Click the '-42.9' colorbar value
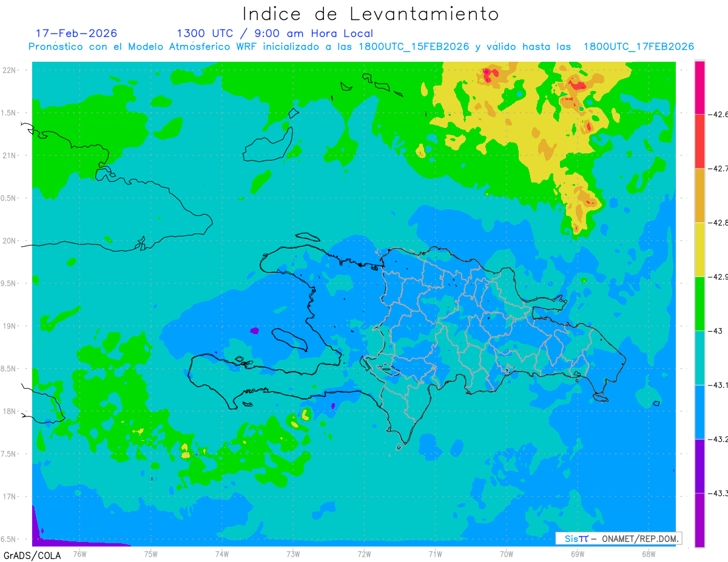 click(717, 276)
